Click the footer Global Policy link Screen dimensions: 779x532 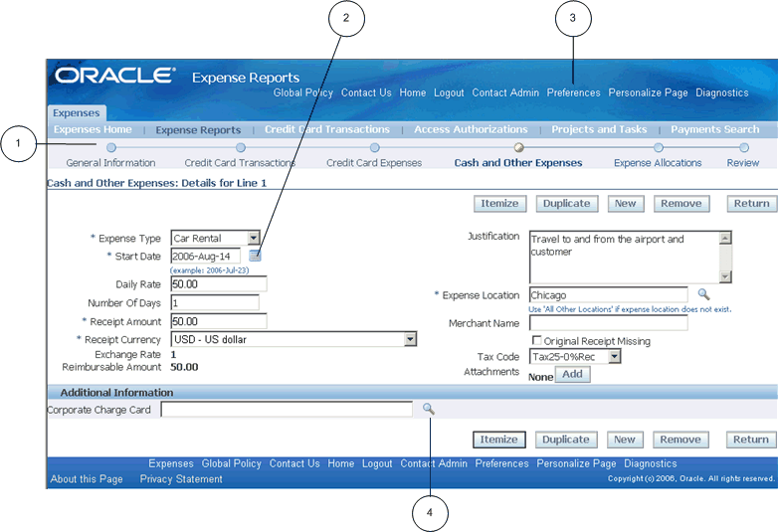(x=232, y=464)
